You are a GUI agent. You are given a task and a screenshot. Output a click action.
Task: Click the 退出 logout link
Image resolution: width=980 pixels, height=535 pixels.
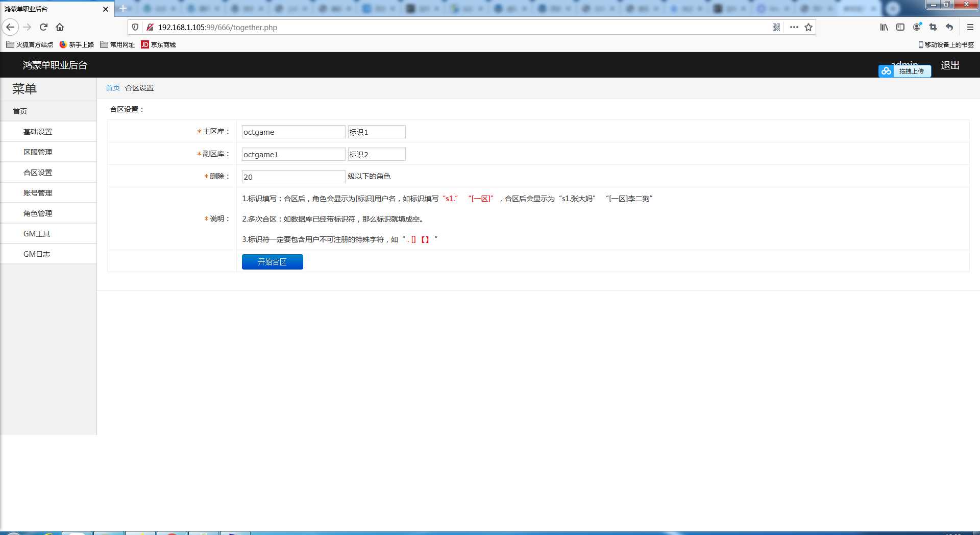[x=950, y=65]
